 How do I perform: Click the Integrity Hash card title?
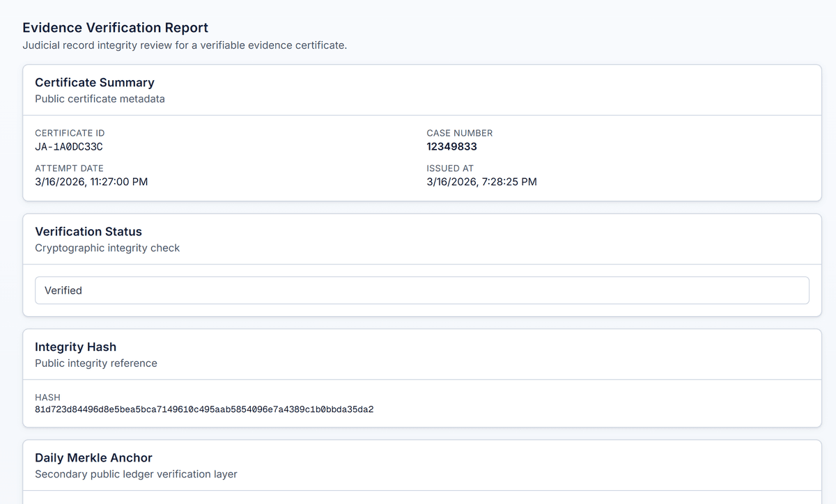(75, 347)
